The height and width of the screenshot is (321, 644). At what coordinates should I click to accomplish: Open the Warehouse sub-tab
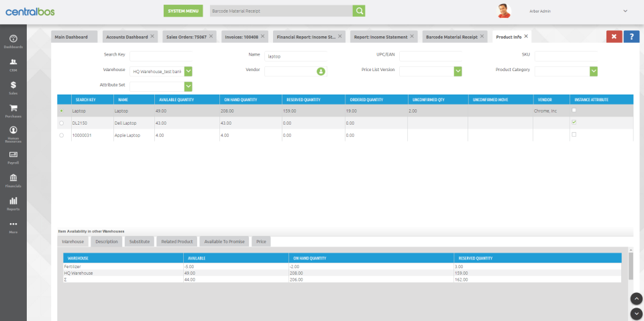click(72, 241)
